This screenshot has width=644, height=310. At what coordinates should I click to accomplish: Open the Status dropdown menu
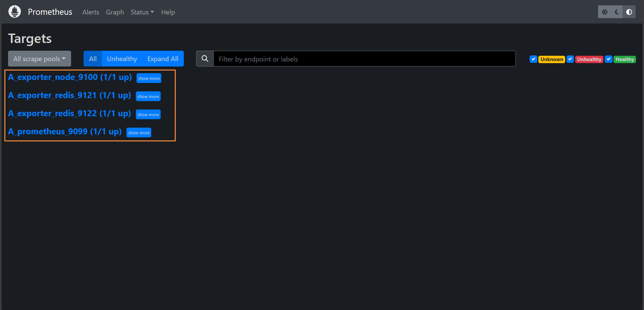(142, 12)
